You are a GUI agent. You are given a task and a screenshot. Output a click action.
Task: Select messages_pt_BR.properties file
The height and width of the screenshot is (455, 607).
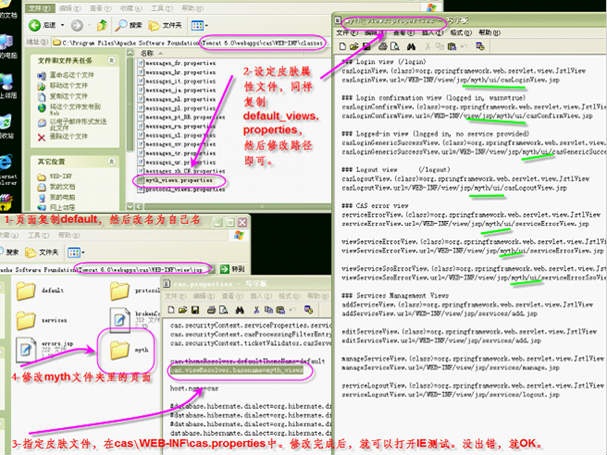point(181,117)
